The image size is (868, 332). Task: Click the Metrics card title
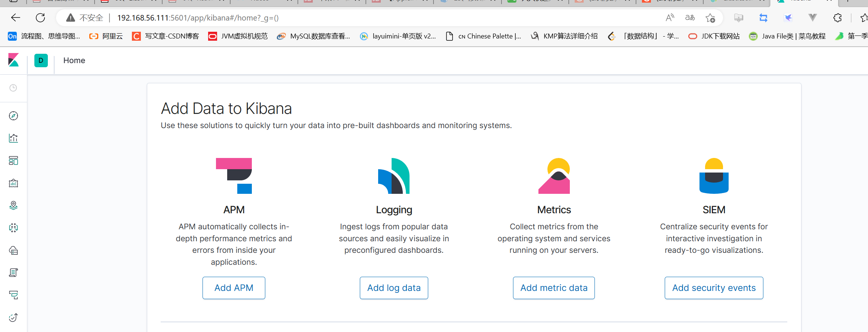point(554,210)
